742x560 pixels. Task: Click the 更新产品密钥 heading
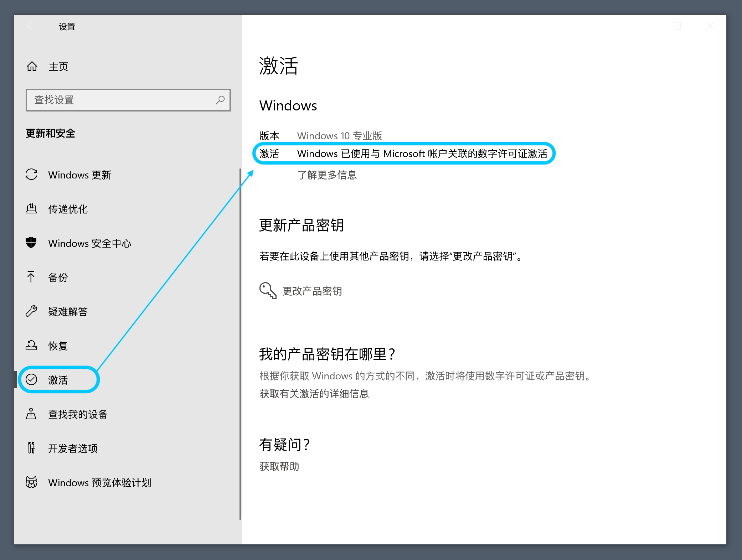[x=302, y=225]
